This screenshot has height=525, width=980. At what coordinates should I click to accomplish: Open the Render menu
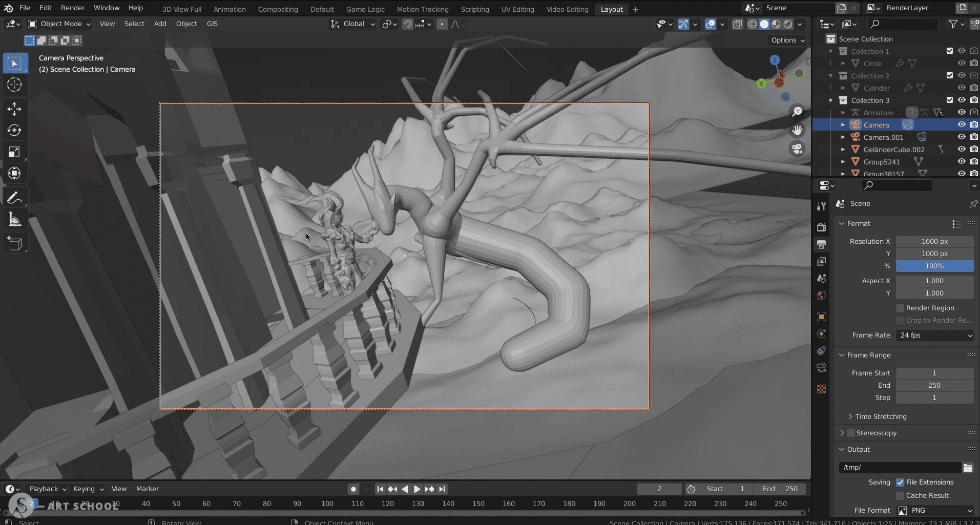pyautogui.click(x=73, y=8)
